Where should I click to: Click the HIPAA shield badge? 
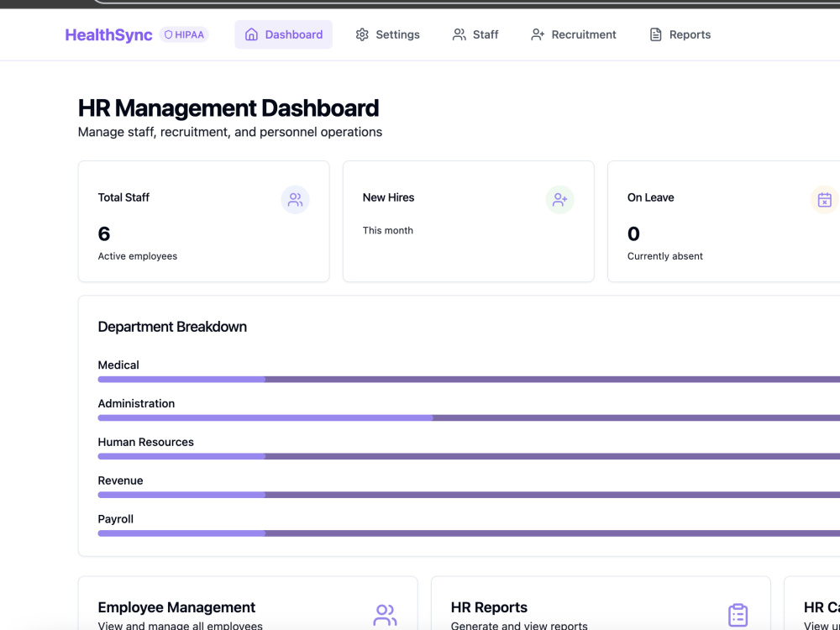184,34
